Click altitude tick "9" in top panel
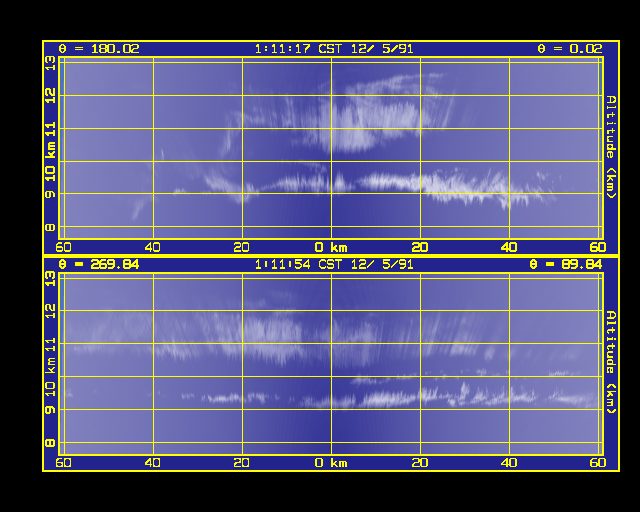Viewport: 640px width, 512px height. (50, 194)
